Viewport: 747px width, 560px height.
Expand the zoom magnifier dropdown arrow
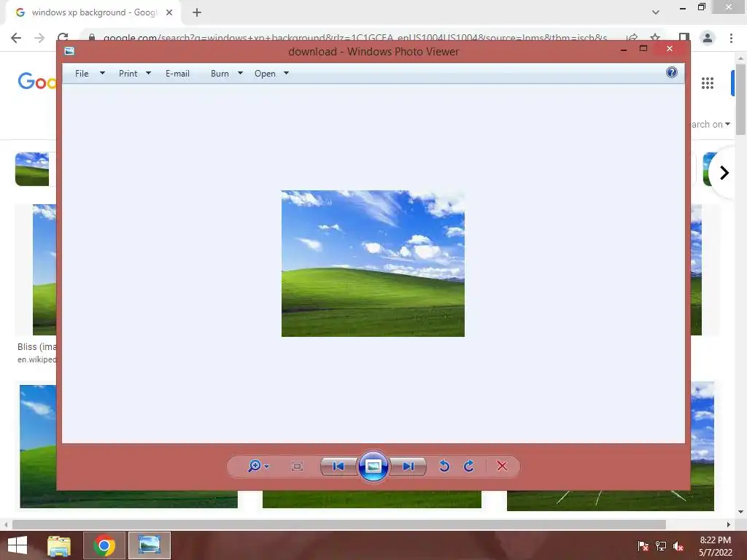[x=267, y=467]
